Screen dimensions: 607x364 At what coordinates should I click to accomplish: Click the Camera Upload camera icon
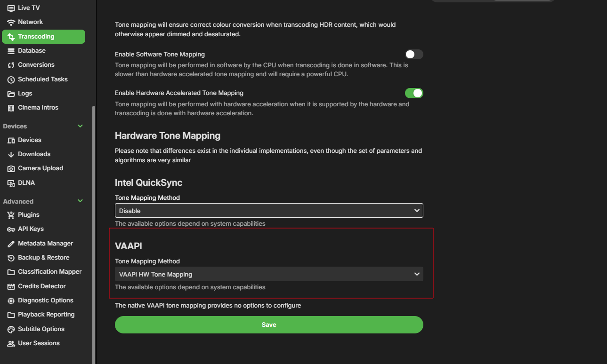[11, 168]
